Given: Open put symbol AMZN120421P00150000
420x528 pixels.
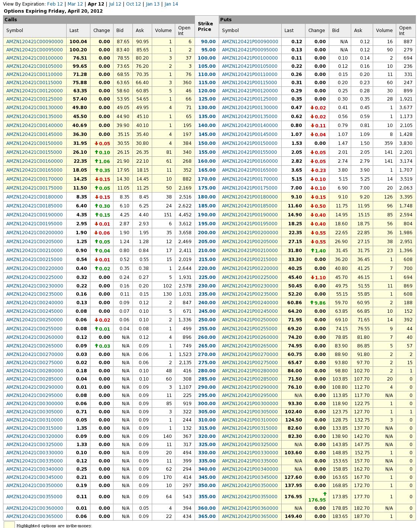Looking at the screenshot, I should (x=250, y=143).
